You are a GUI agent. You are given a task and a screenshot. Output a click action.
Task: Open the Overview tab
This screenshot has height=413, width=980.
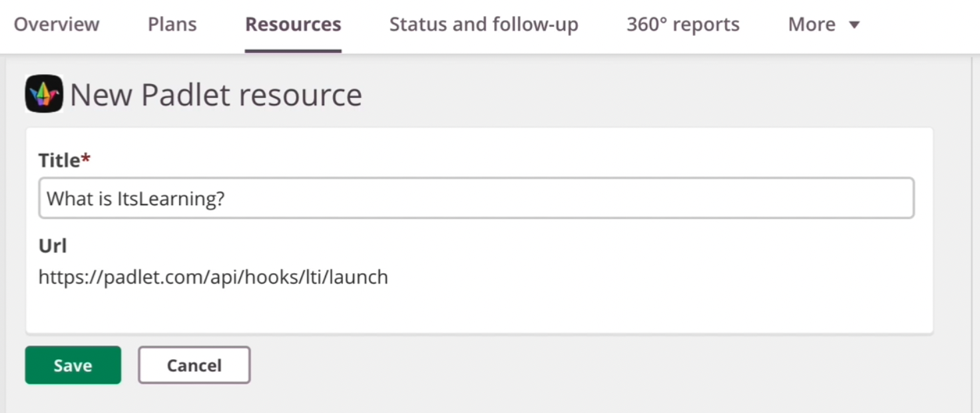pos(57,25)
